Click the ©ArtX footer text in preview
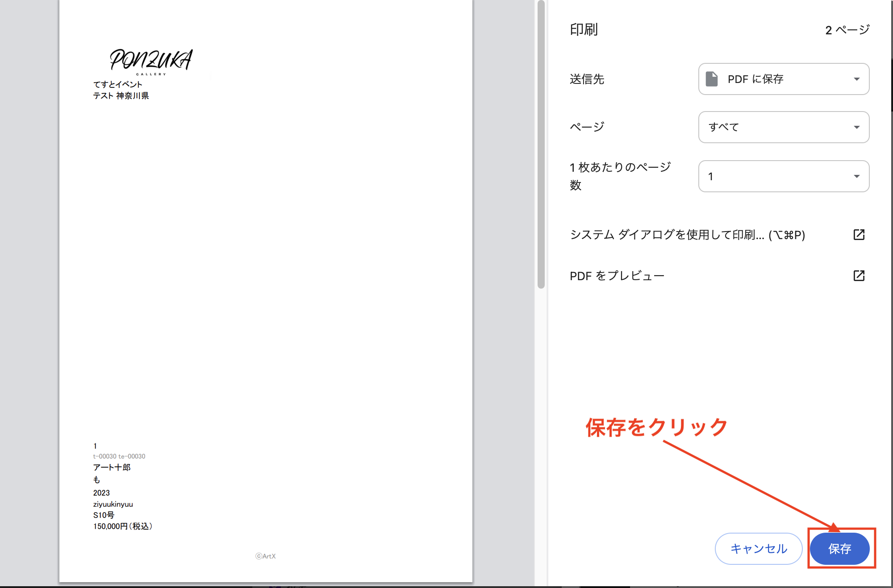This screenshot has height=588, width=893. [x=266, y=556]
